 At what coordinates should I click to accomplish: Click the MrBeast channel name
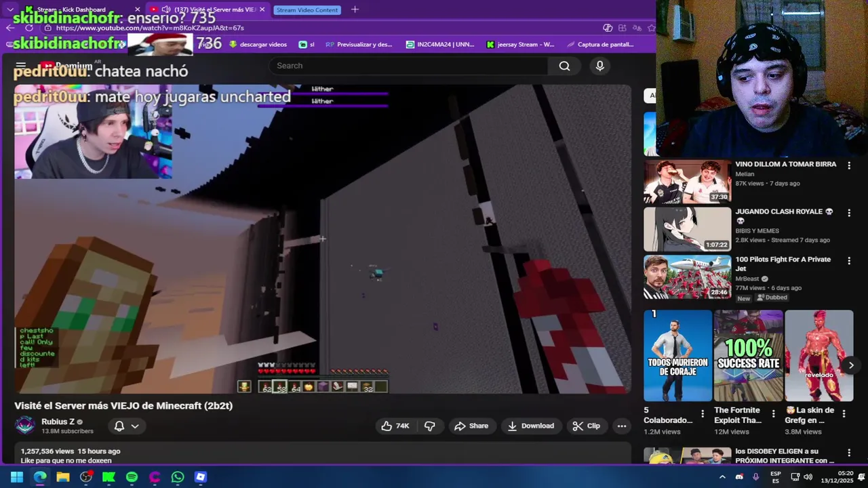tap(747, 279)
